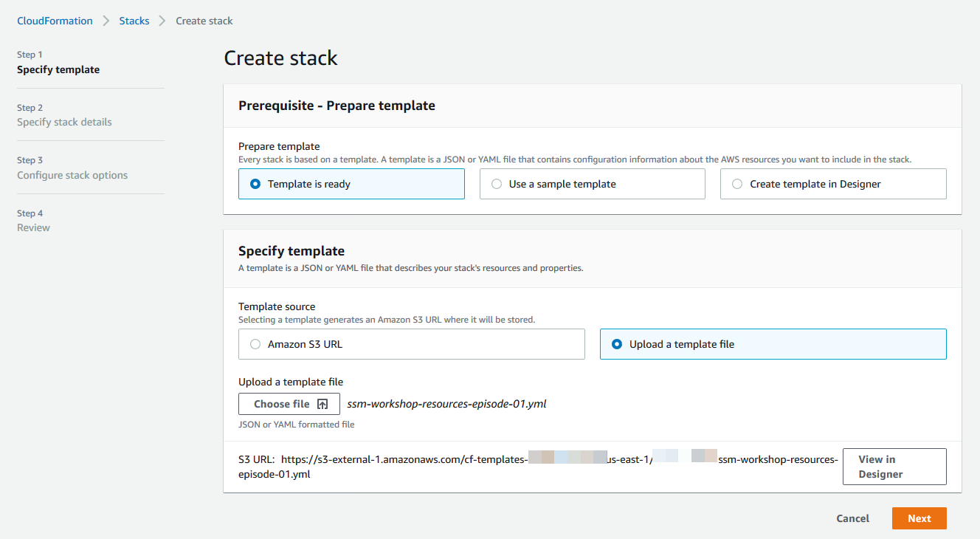
Task: Click chevron after CloudFormation breadcrumb
Action: pos(106,21)
